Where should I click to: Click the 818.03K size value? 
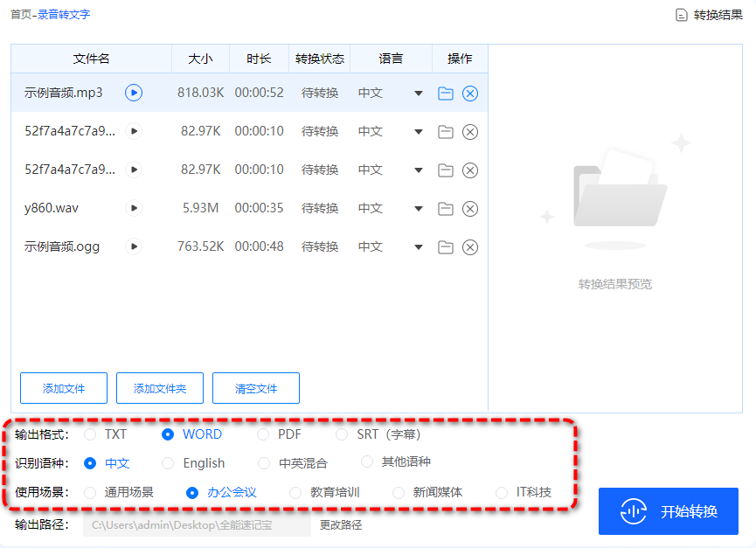pyautogui.click(x=200, y=93)
